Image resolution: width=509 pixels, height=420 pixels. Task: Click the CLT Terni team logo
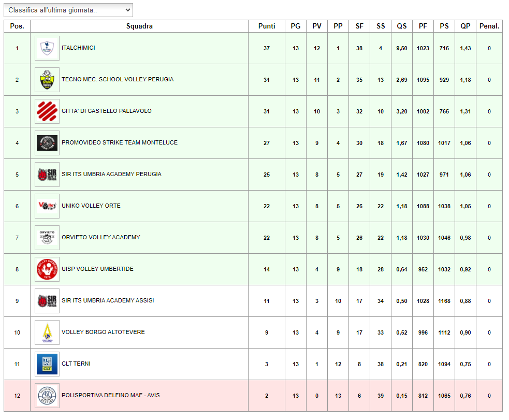click(47, 364)
